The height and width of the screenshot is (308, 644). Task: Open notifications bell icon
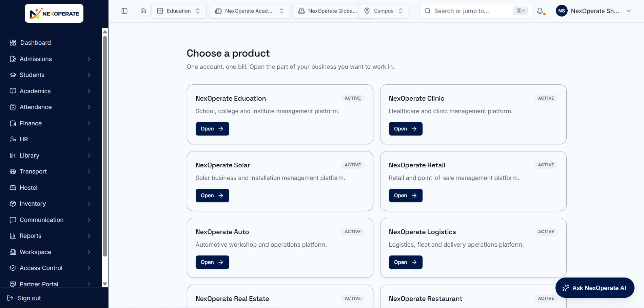[x=540, y=11]
